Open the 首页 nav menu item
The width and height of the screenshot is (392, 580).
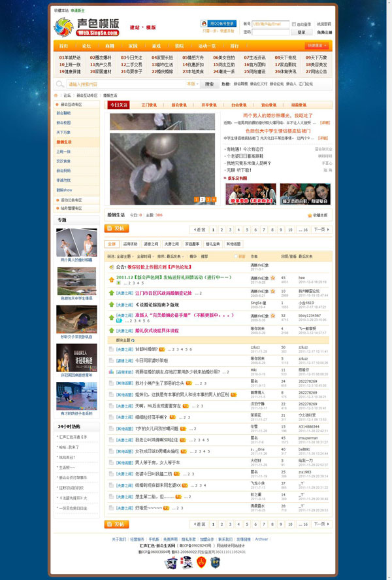pyautogui.click(x=63, y=46)
